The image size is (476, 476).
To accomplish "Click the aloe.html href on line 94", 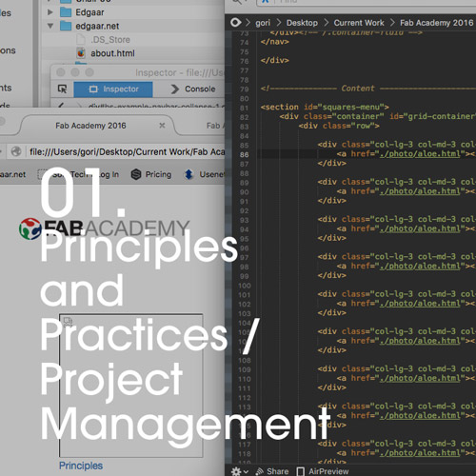I will click(x=420, y=228).
